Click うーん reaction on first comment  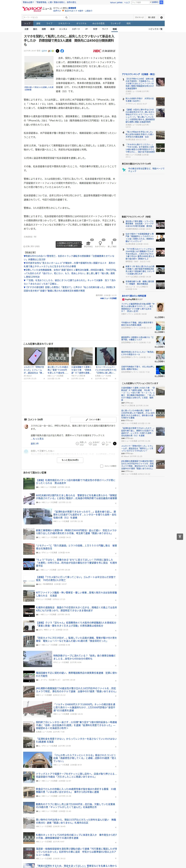click(x=107, y=444)
